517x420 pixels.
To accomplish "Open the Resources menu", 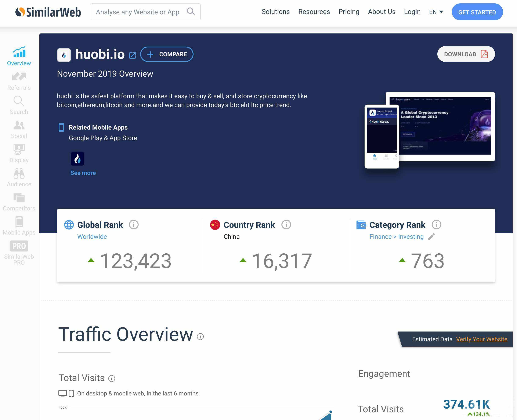I will coord(314,12).
